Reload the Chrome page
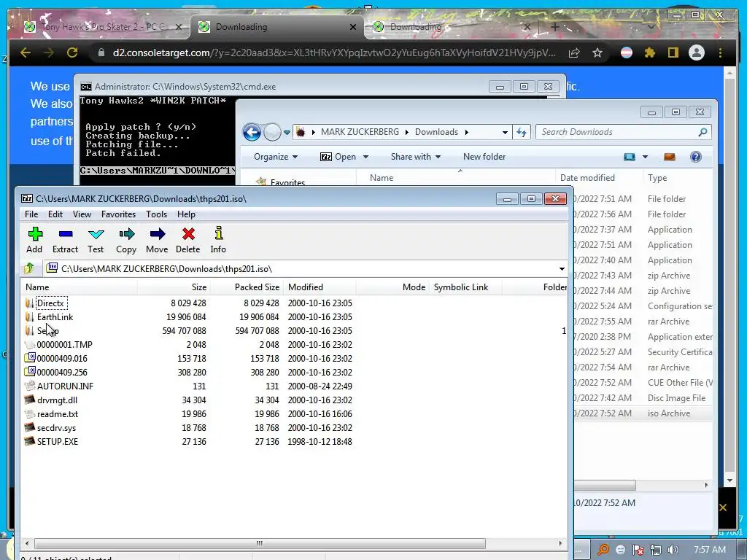Viewport: 747px width, 560px height. 72,52
